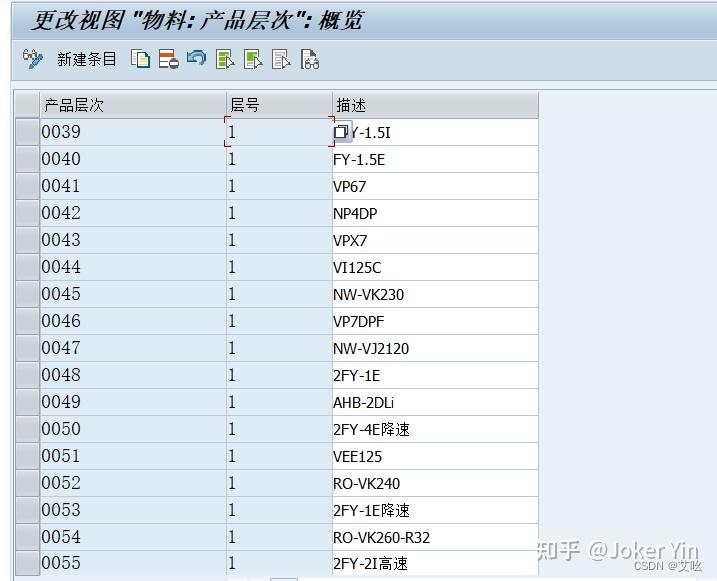
Task: Select row 0042 using its row selector
Action: [x=27, y=213]
